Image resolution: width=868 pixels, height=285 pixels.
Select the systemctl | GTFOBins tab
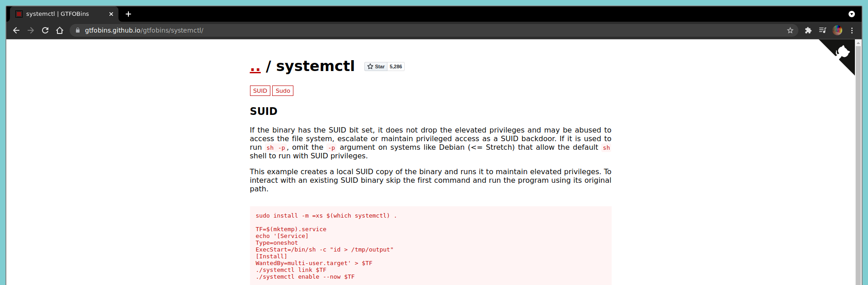[x=63, y=14]
